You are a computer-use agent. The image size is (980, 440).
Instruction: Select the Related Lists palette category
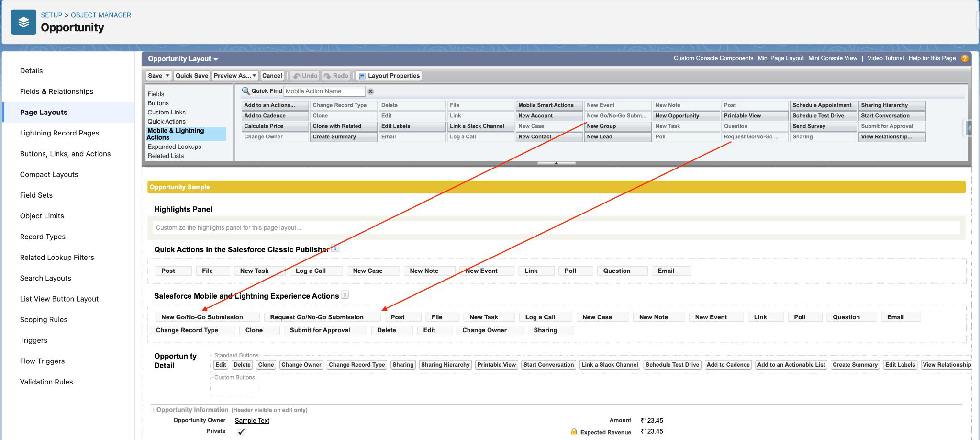(x=166, y=156)
